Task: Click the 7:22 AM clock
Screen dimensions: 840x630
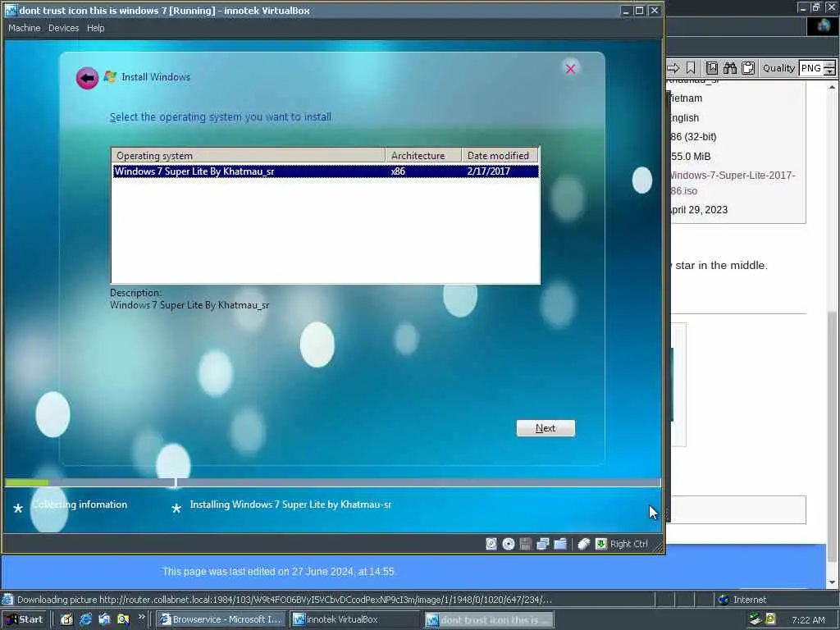Action: [x=808, y=620]
